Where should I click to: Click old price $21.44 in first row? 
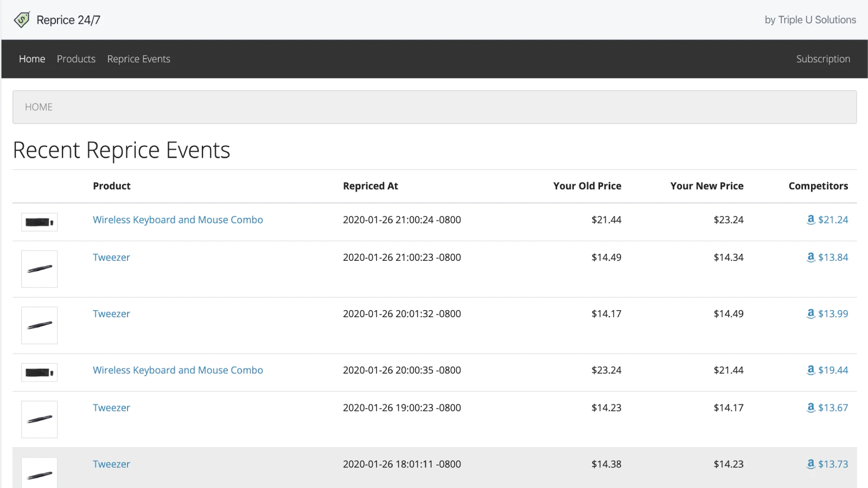coord(607,220)
